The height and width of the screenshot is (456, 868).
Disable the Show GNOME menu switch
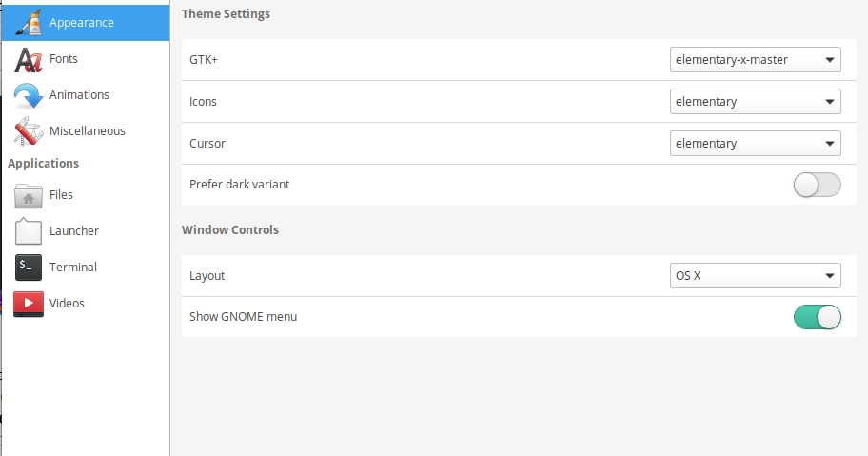[x=817, y=317]
